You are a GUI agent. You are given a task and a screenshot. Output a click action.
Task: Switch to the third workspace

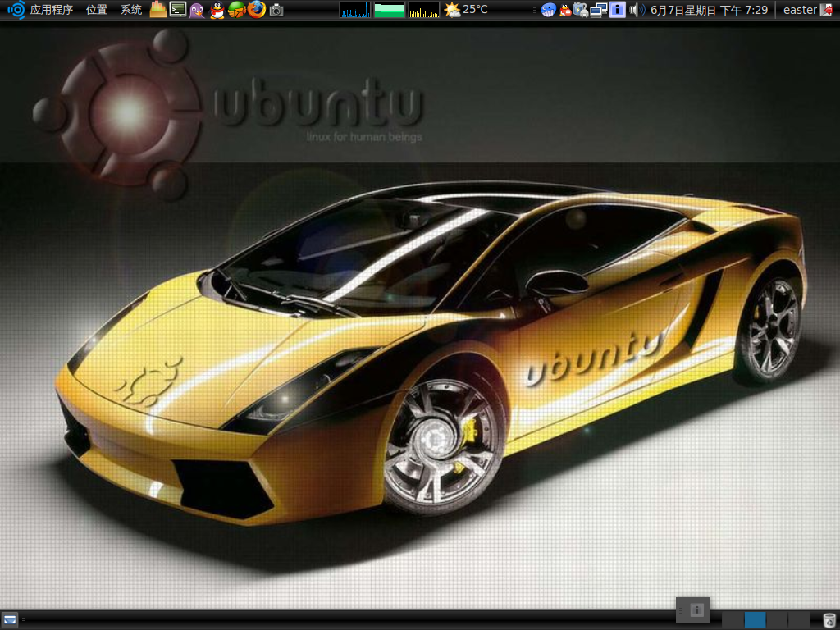tap(777, 620)
